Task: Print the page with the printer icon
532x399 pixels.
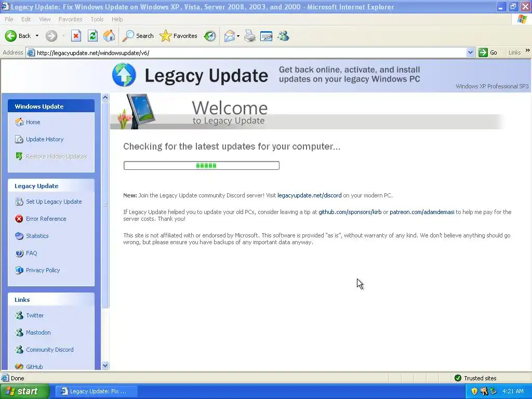Action: [250, 36]
